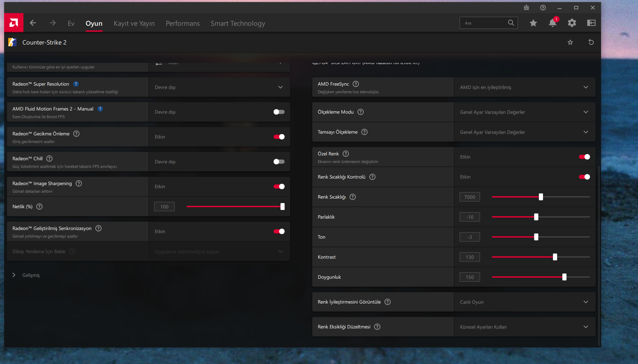
Task: Adjust the Ton slider
Action: [541, 237]
